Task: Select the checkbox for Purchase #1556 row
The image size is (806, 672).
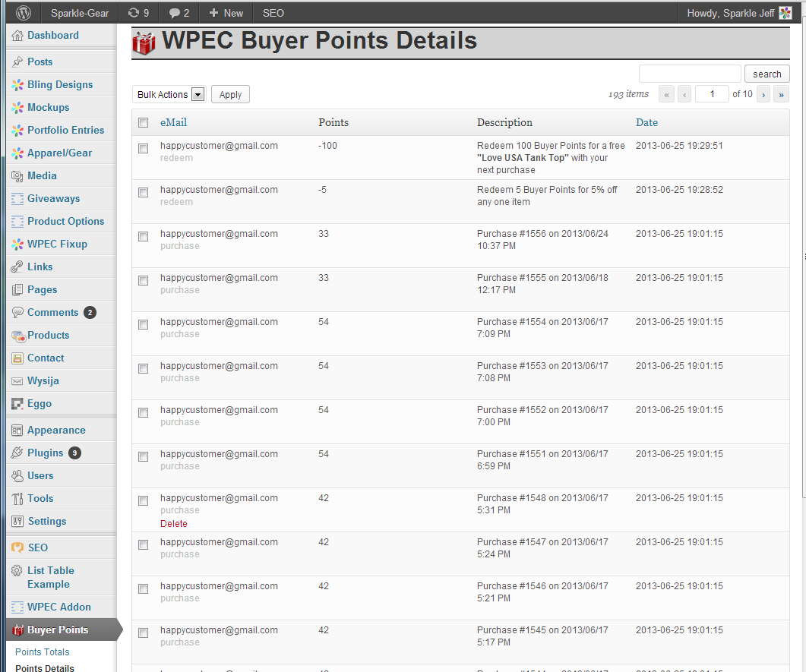Action: point(143,237)
